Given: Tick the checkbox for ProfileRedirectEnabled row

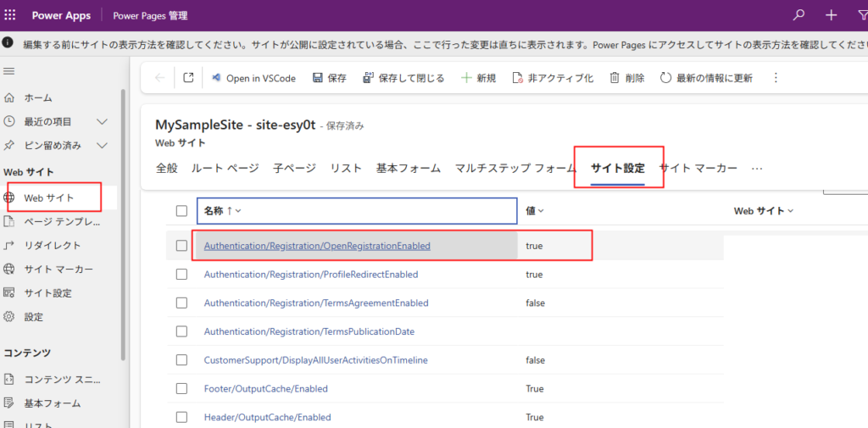Looking at the screenshot, I should point(181,275).
